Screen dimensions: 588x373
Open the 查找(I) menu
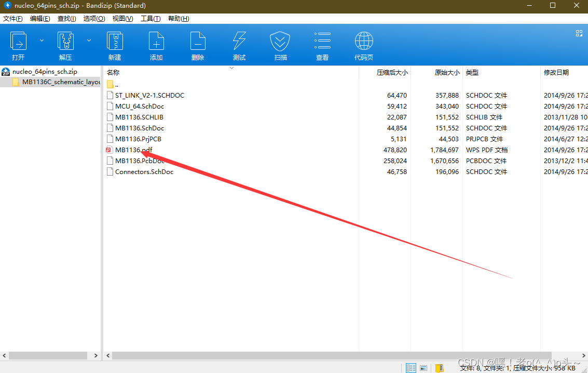click(x=67, y=19)
